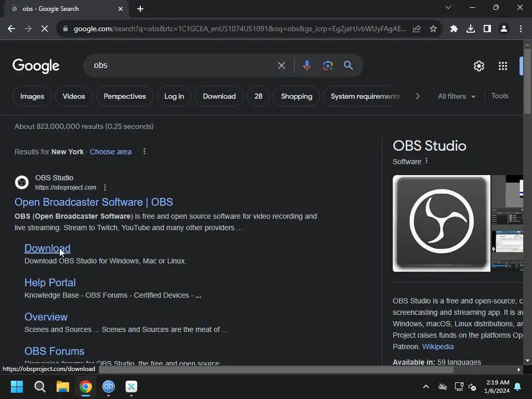Viewport: 532px width, 399px height.
Task: Show more filter chips arrow
Action: click(418, 96)
